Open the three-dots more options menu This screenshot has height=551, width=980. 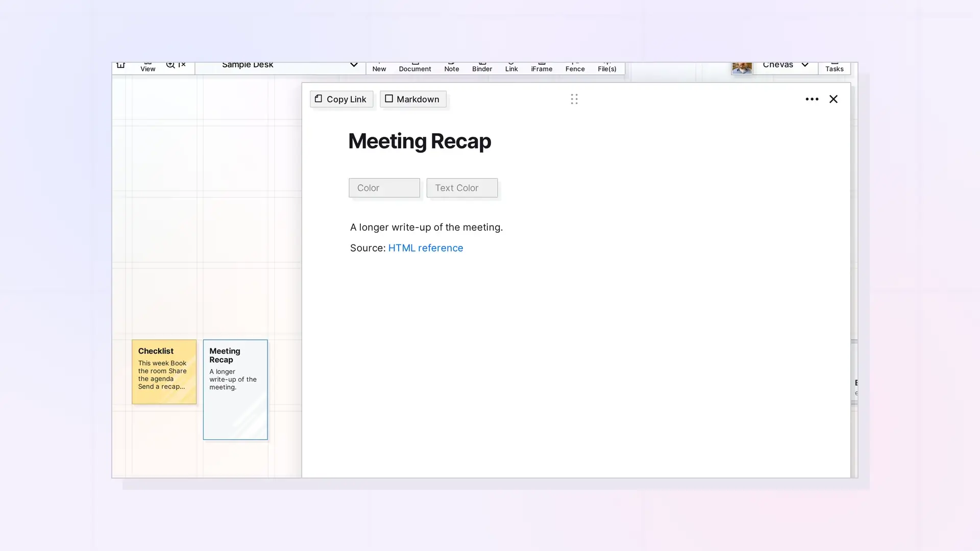click(812, 99)
